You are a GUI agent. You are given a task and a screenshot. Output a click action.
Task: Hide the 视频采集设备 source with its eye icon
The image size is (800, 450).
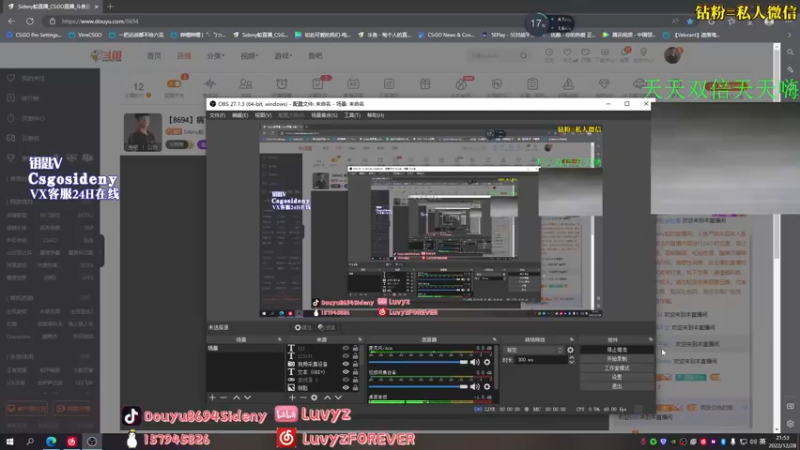pos(346,364)
